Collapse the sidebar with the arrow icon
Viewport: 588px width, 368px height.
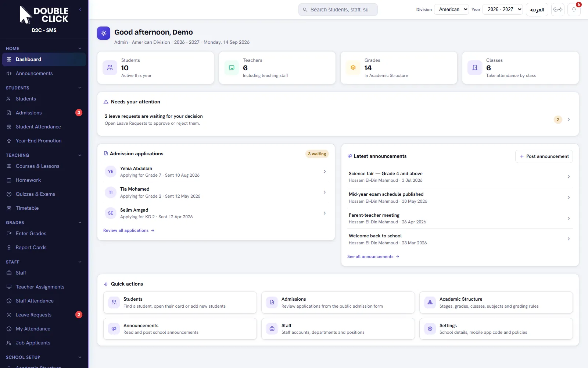tap(80, 10)
